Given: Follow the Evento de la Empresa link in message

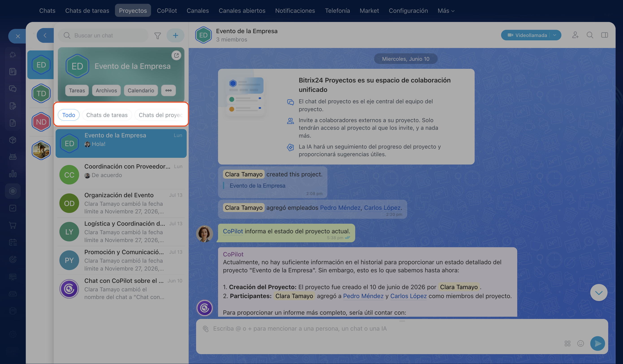Looking at the screenshot, I should click(257, 186).
